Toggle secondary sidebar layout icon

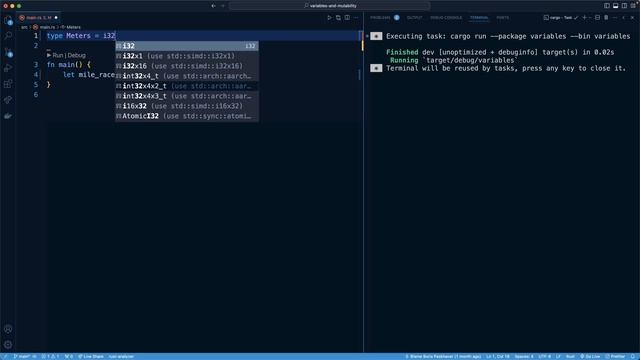(x=624, y=6)
